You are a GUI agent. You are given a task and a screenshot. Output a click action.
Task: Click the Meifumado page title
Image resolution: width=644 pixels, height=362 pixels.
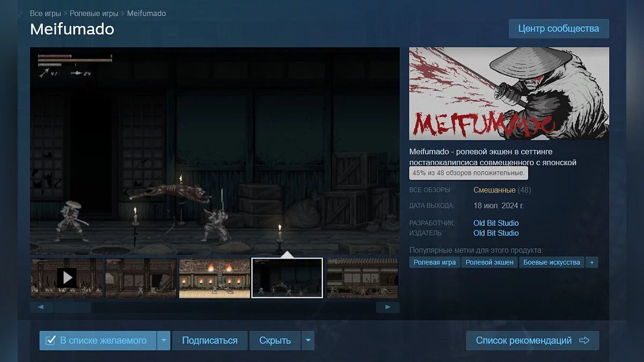click(72, 28)
